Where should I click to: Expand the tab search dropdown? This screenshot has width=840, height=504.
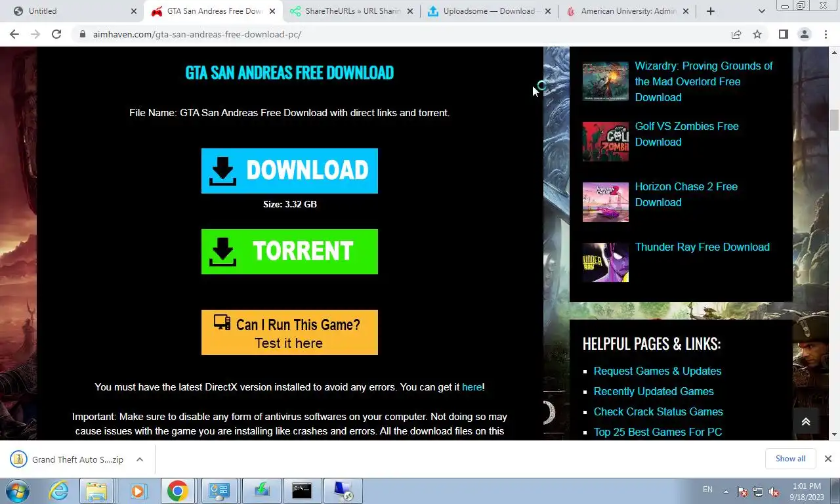pyautogui.click(x=761, y=11)
